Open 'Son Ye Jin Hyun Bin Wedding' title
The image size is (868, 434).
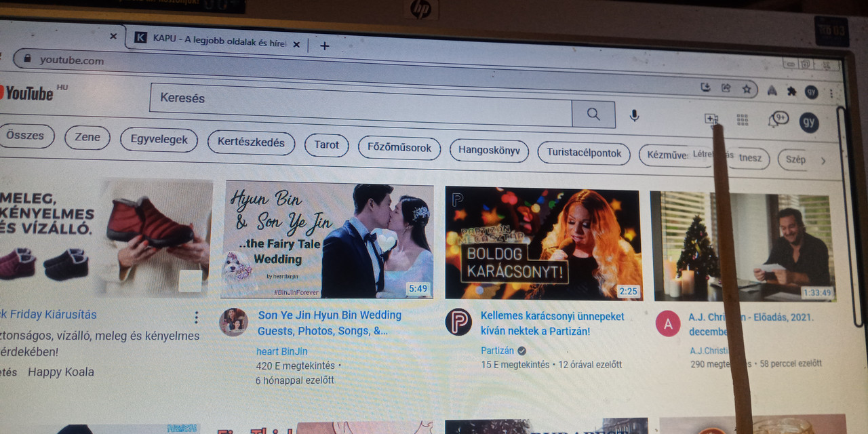(330, 323)
